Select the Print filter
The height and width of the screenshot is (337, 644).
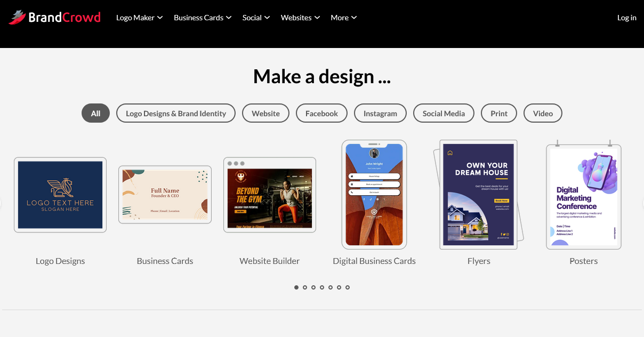pyautogui.click(x=498, y=113)
